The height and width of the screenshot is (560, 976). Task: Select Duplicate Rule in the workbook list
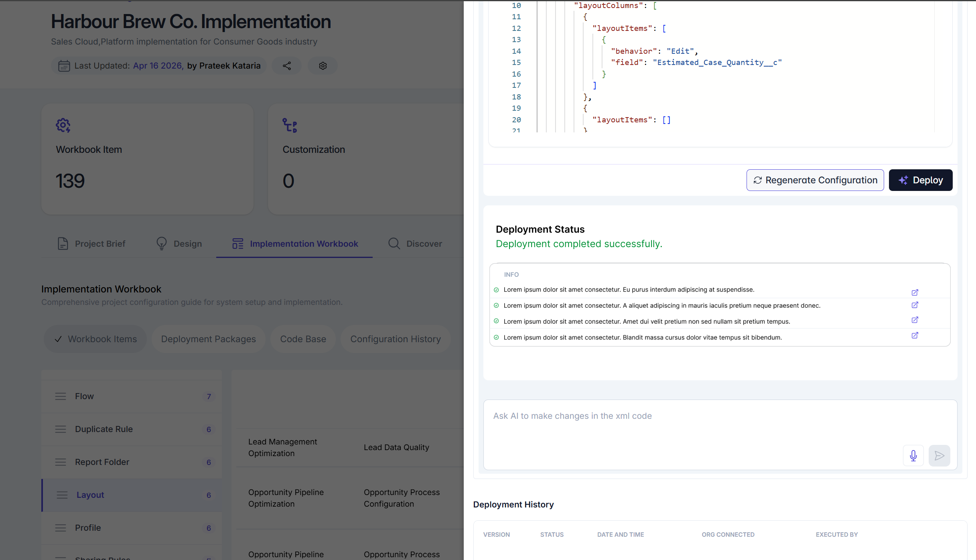point(132,429)
